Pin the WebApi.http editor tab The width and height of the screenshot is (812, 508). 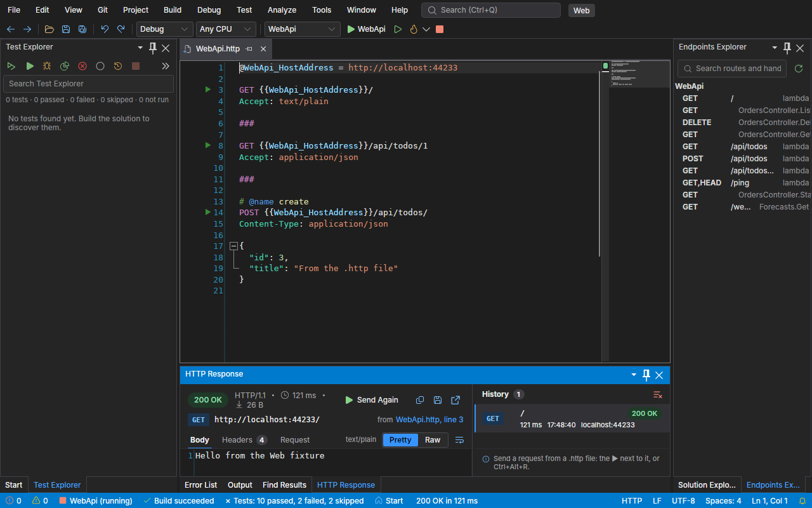point(249,49)
